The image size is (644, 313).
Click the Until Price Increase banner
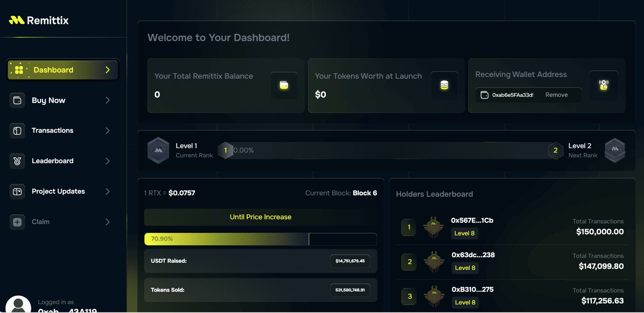tap(260, 217)
